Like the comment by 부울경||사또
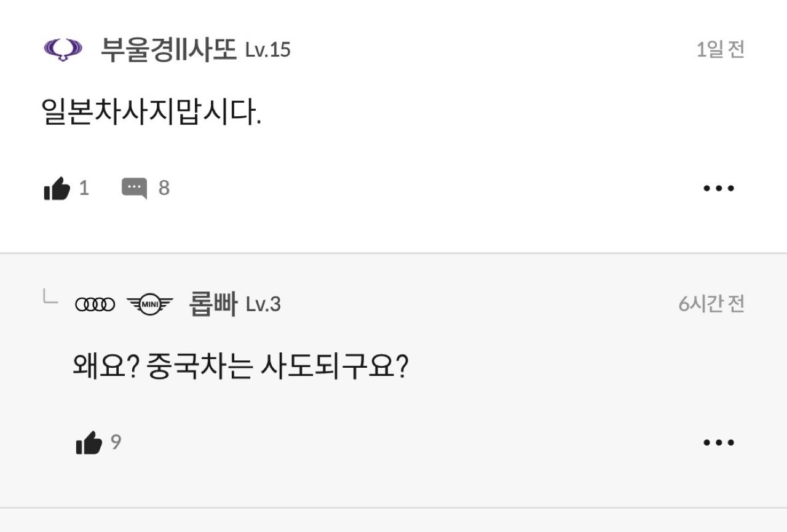787x532 pixels. coord(57,188)
